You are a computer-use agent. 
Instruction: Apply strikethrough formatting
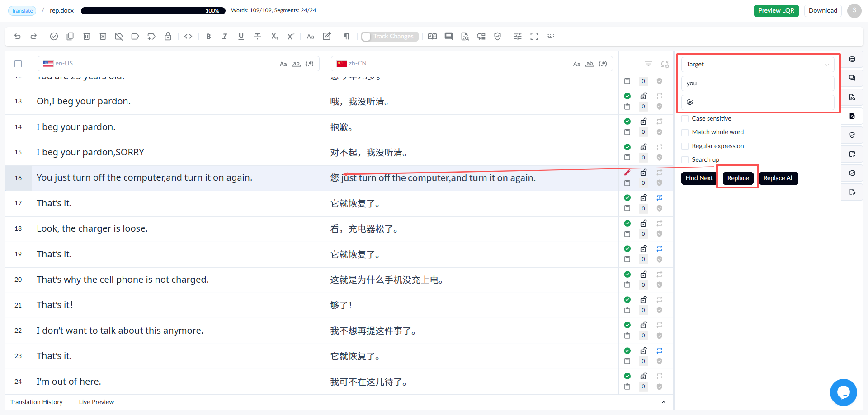coord(258,37)
